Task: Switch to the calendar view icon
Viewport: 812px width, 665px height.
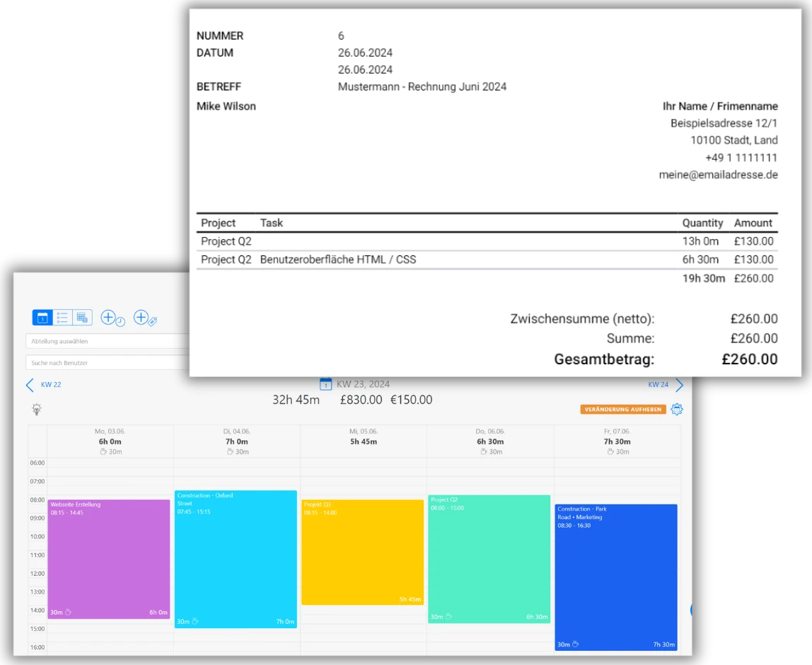Action: point(42,318)
